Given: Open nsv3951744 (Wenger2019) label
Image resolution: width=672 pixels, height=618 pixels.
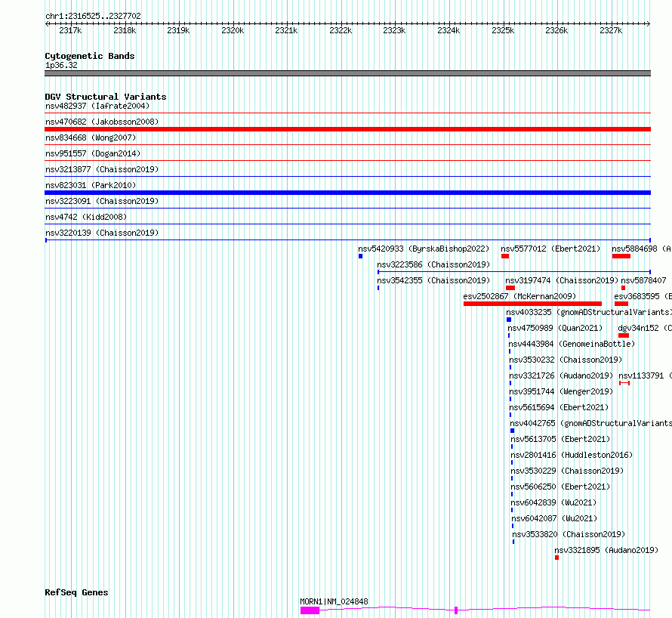Looking at the screenshot, I should point(561,391).
